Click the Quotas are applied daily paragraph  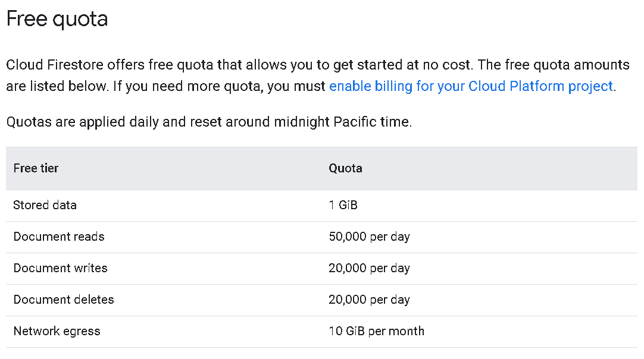tap(209, 122)
